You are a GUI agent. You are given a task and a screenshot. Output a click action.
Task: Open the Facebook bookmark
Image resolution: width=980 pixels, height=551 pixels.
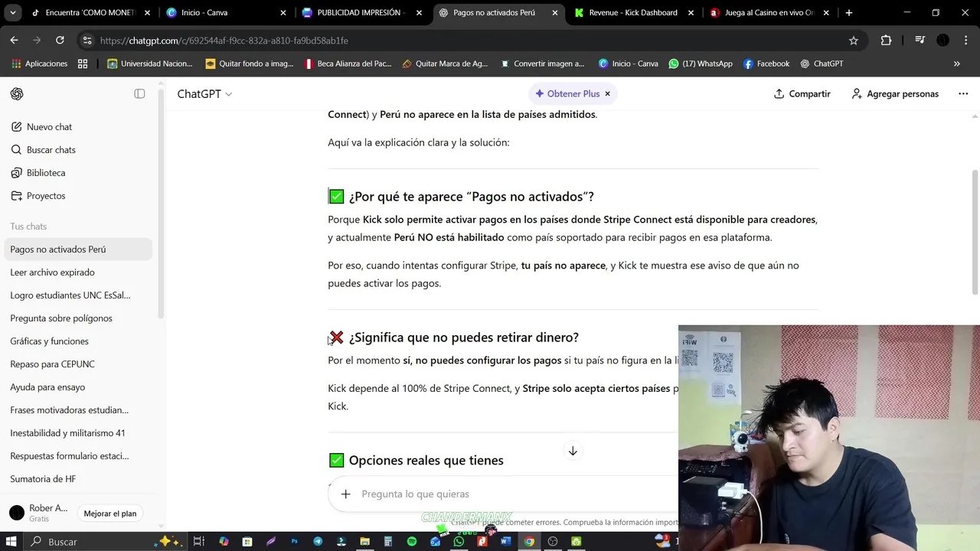point(766,64)
